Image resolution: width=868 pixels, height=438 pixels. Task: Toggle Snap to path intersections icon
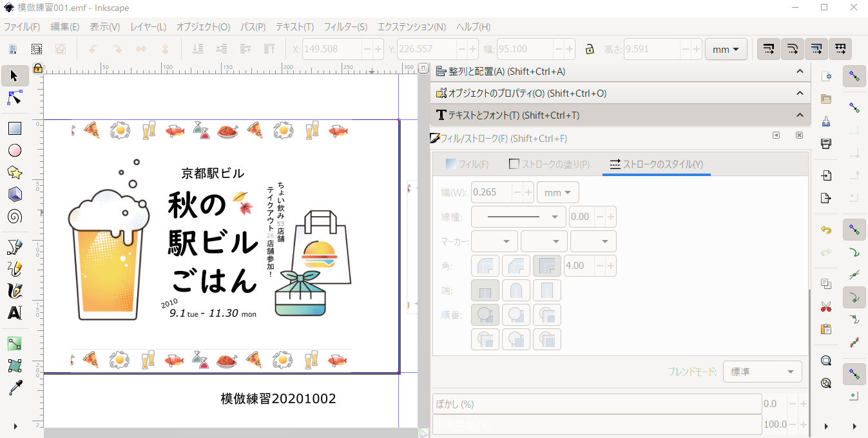854,275
